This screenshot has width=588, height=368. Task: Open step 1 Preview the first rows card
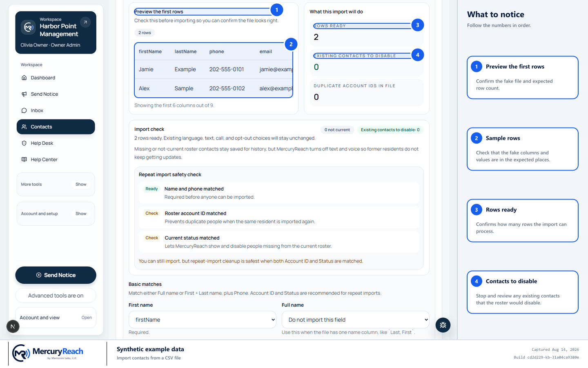[x=523, y=78]
